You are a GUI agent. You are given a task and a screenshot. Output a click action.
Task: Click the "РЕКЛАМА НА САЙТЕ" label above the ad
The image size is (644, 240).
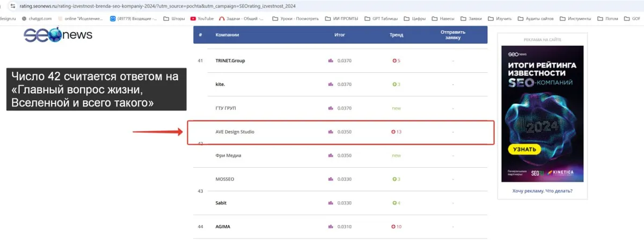[543, 40]
